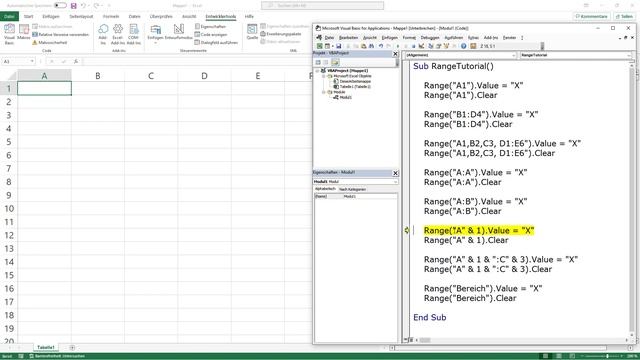Open Visual Basic editor from Excel ribbon
Viewport: 640px width, 360px height.
[9, 34]
